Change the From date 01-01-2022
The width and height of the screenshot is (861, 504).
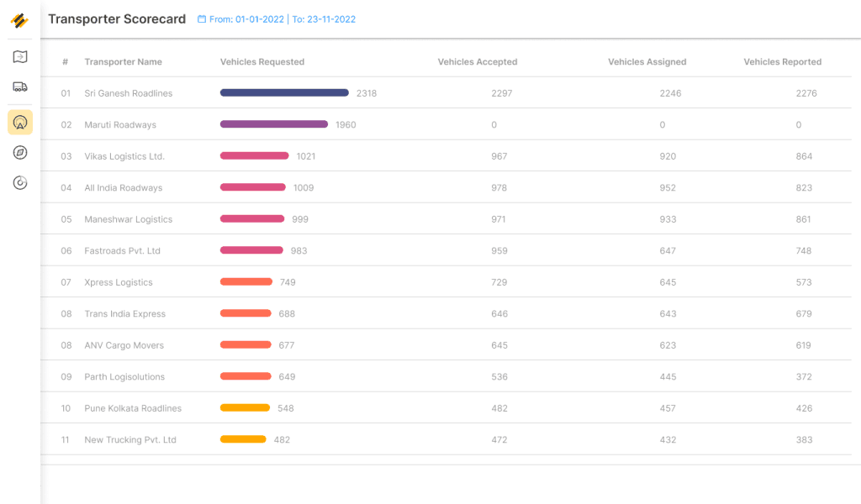[246, 19]
